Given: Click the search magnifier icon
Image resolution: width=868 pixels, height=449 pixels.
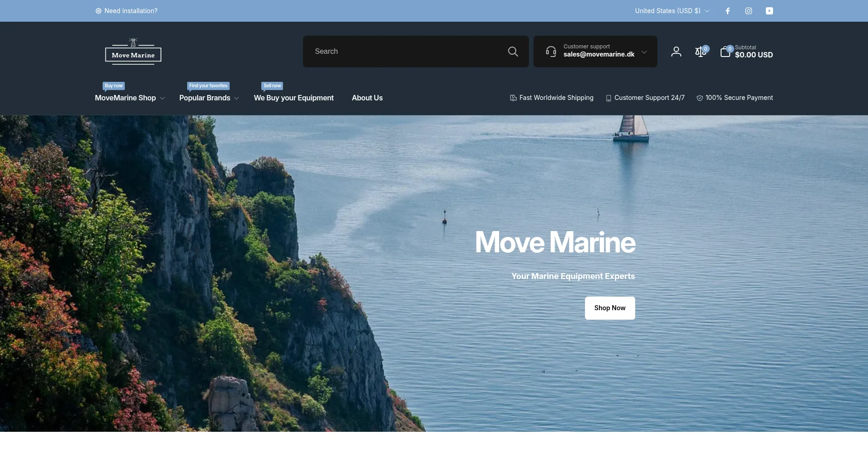Looking at the screenshot, I should pyautogui.click(x=513, y=51).
